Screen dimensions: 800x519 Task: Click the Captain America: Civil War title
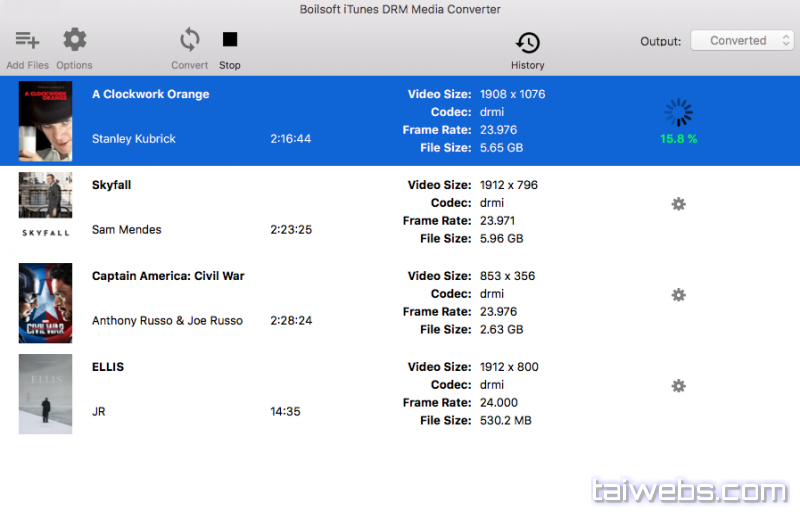coord(168,276)
